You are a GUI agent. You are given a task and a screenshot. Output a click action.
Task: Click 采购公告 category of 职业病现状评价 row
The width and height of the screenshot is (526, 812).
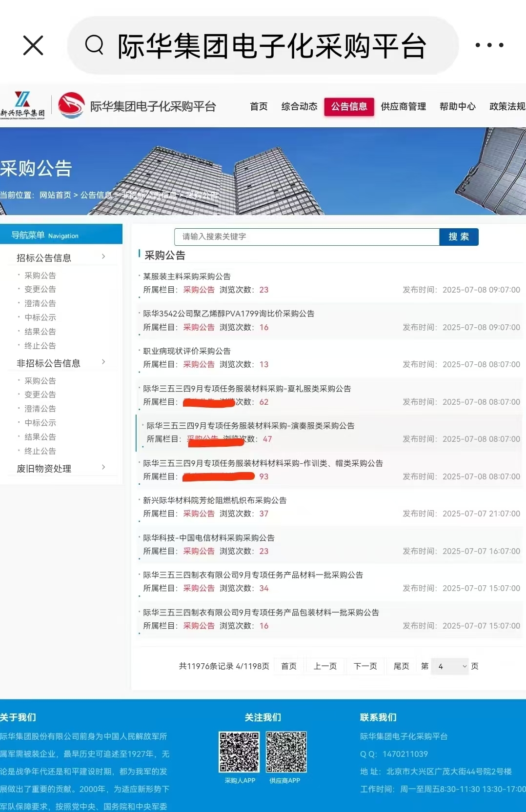coord(199,364)
